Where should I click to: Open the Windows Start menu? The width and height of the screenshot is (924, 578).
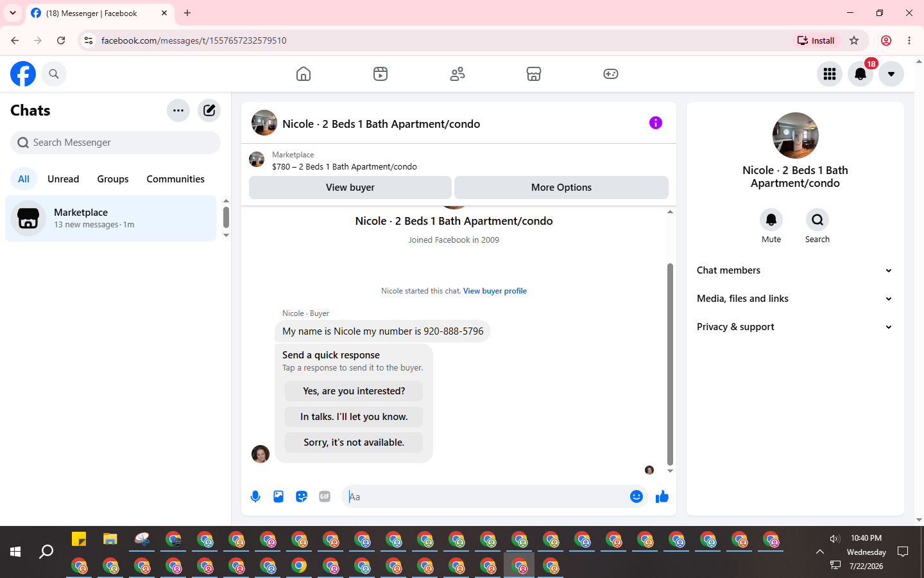(15, 552)
